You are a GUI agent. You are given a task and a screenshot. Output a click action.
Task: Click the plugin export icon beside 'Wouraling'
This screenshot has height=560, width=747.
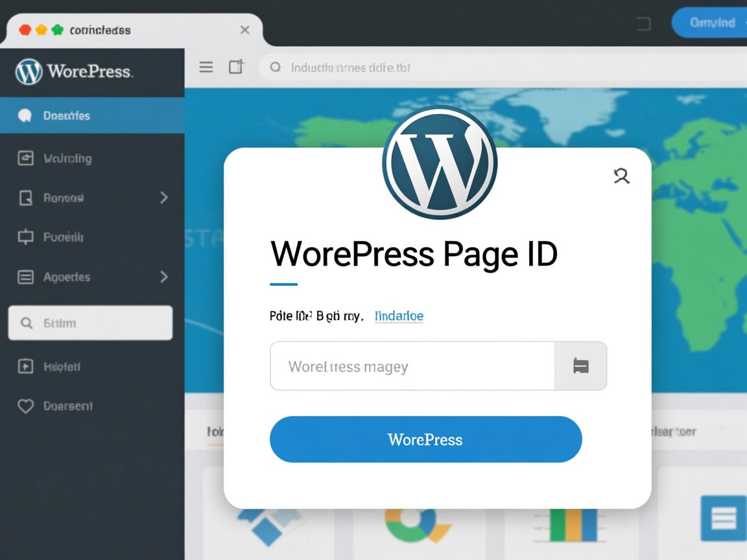[25, 158]
